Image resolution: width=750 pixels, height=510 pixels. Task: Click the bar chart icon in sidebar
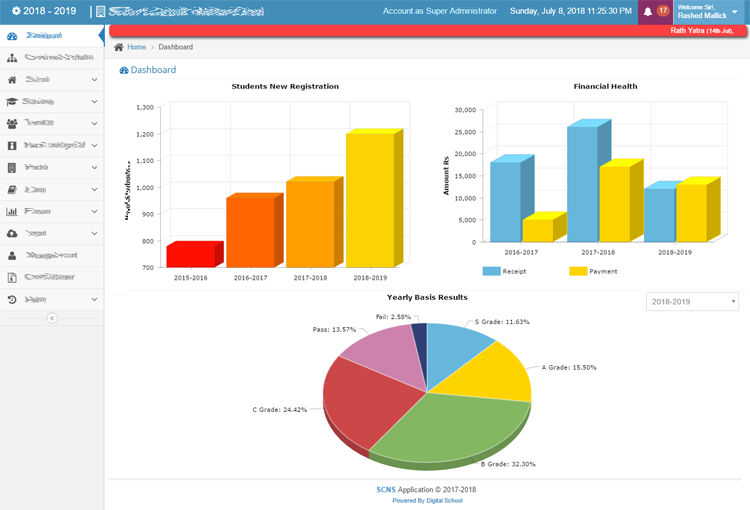[x=12, y=211]
